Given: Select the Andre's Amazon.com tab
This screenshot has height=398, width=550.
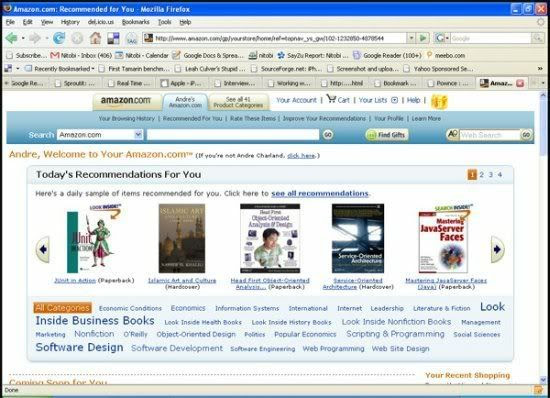Looking at the screenshot, I should tap(185, 102).
